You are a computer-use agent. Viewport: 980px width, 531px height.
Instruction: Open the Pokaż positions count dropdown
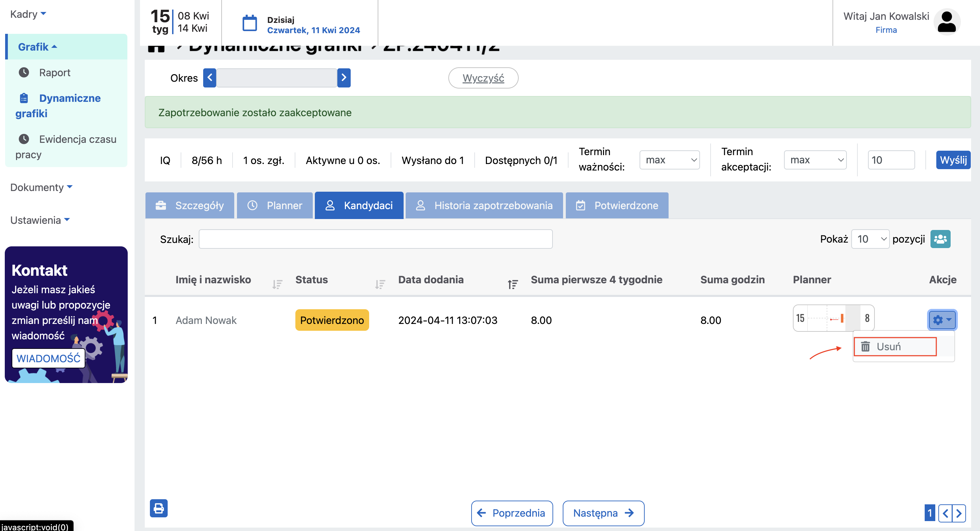point(870,239)
